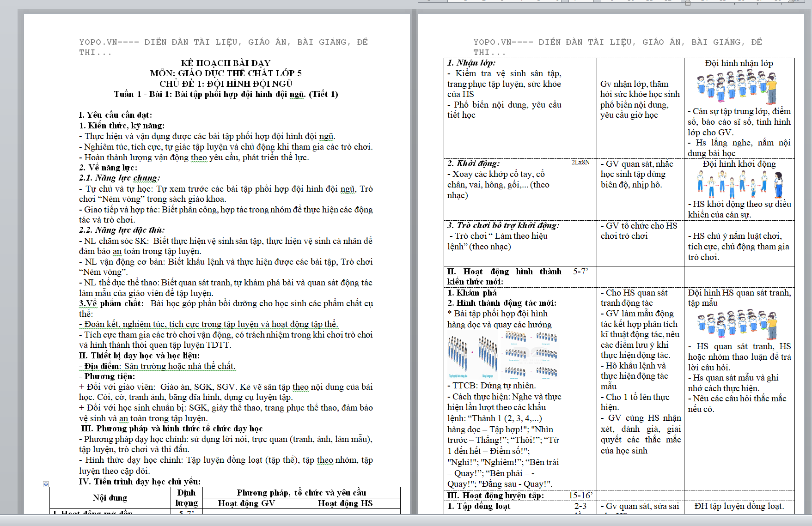Image resolution: width=812 pixels, height=526 pixels.
Task: Click the heading '2.2. Năng lực đặc thù:'
Action: tap(122, 230)
